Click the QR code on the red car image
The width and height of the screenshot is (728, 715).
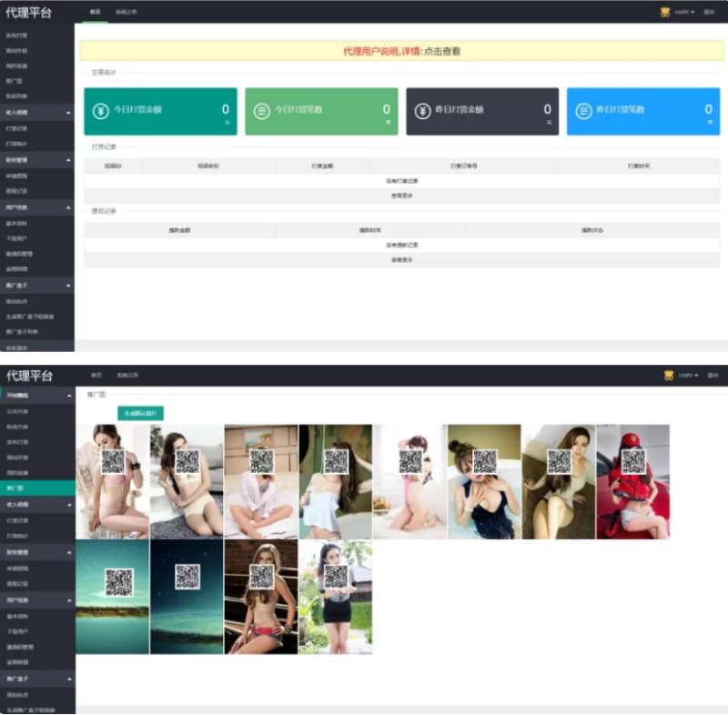633,462
